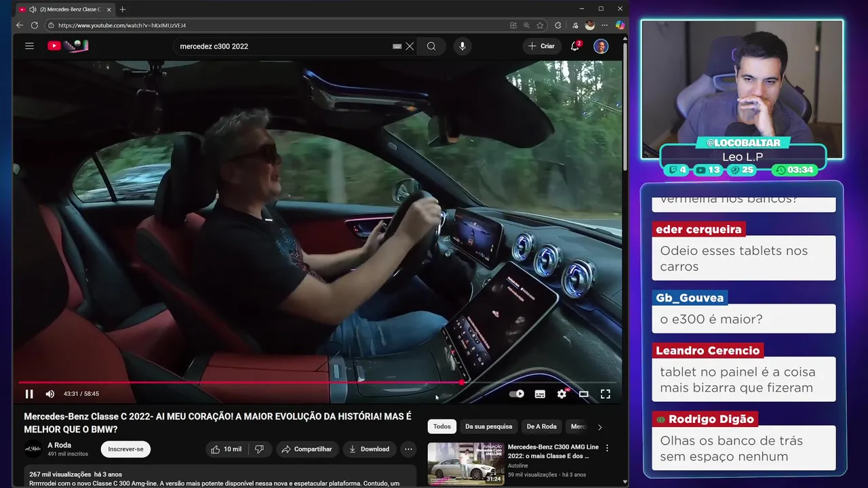Enter fullscreen mode

click(606, 394)
